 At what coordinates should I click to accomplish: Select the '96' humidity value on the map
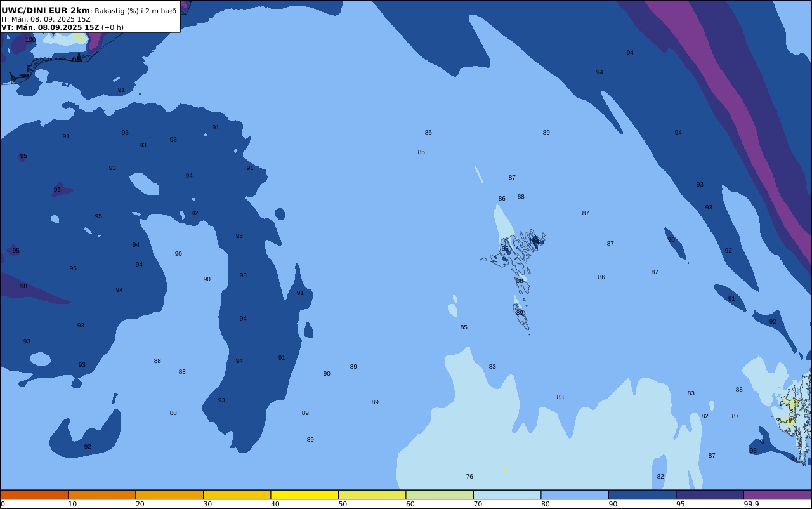click(57, 190)
